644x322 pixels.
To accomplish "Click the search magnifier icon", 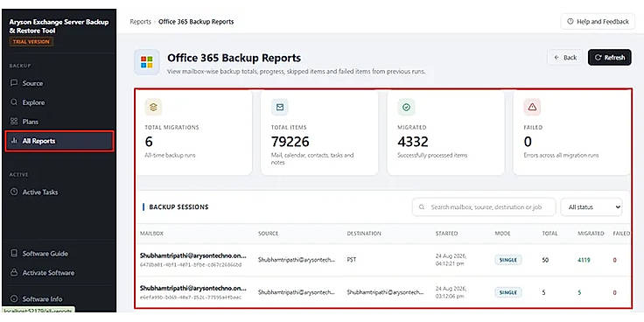I will tap(422, 207).
